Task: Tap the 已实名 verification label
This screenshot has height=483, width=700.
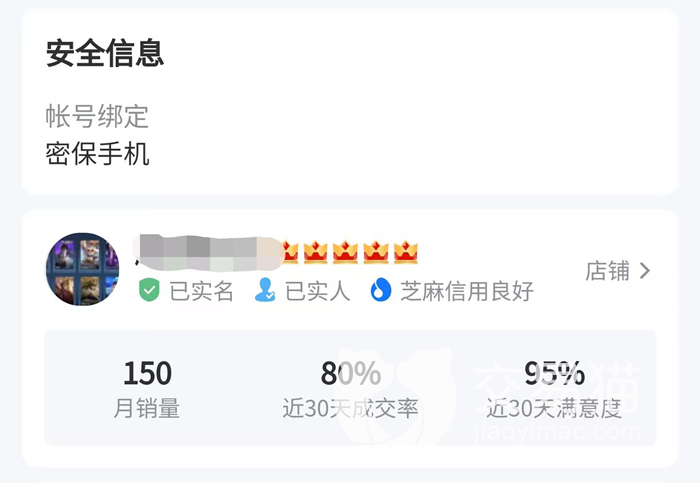Action: click(x=201, y=291)
